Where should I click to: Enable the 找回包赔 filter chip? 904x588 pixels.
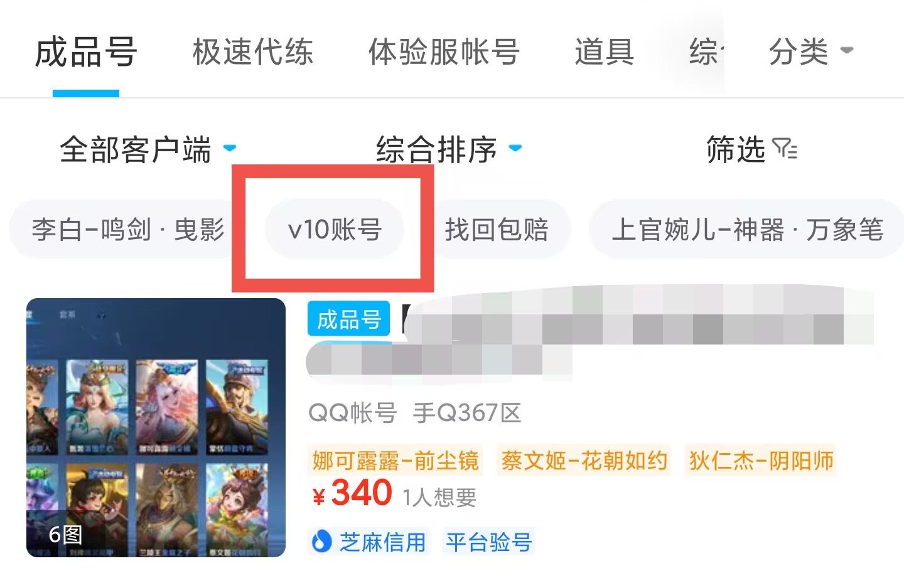tap(497, 230)
